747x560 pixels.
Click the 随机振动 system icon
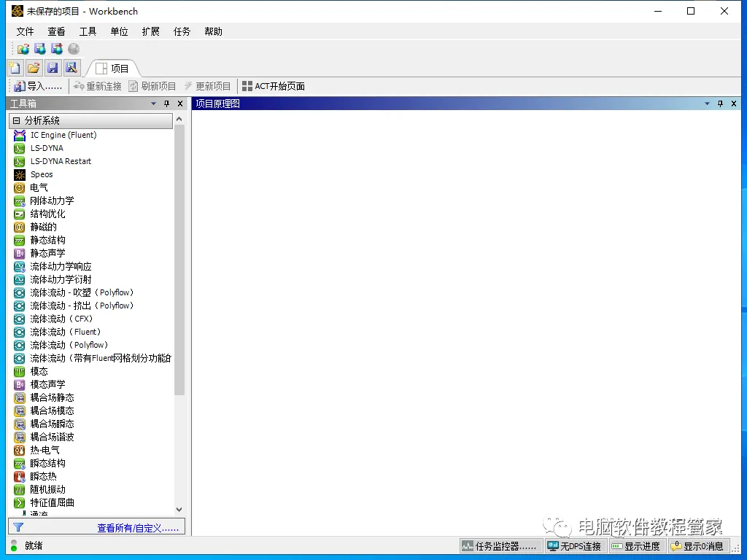(x=20, y=489)
